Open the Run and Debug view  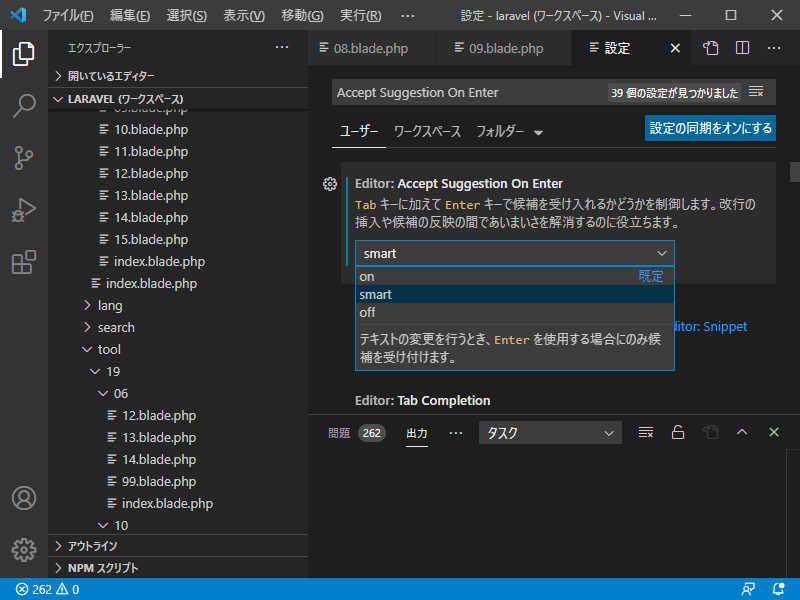pos(24,210)
